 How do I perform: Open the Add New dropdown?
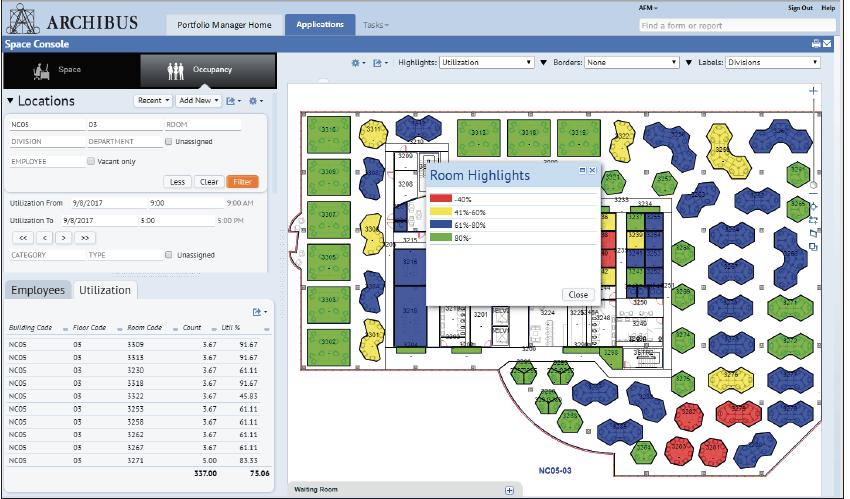[x=198, y=101]
